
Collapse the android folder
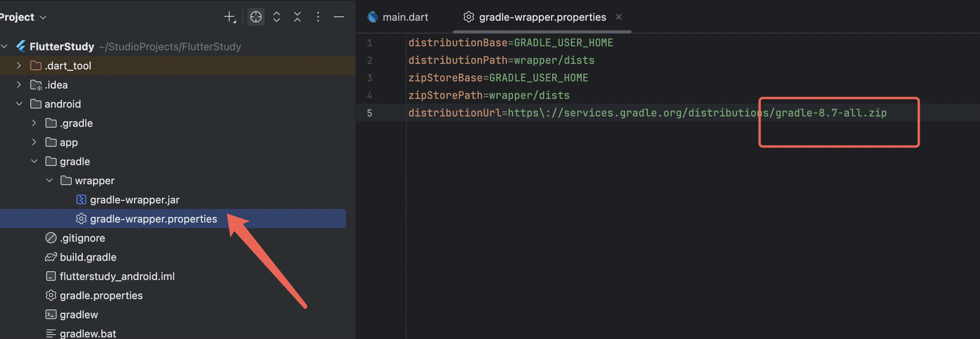tap(19, 104)
